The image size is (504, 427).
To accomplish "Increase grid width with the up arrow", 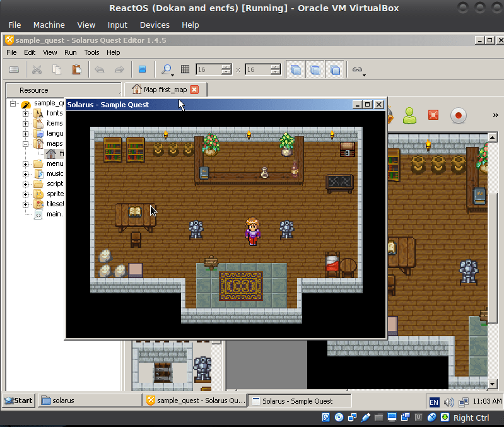I will click(x=226, y=67).
